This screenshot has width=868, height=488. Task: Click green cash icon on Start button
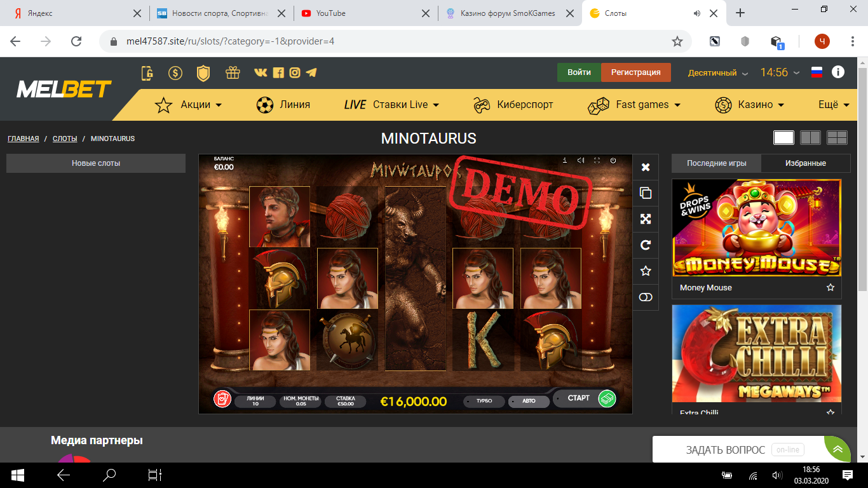click(607, 398)
